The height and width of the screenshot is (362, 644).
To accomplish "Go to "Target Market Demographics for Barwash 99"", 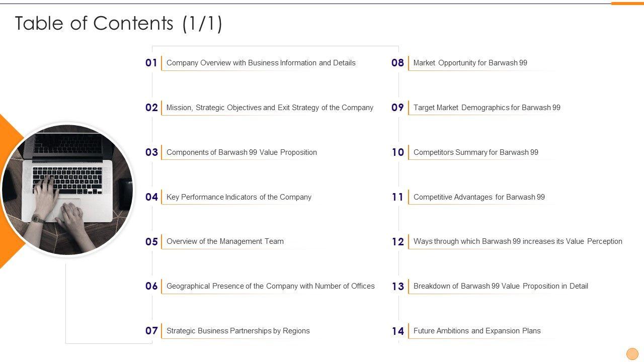I will (487, 108).
